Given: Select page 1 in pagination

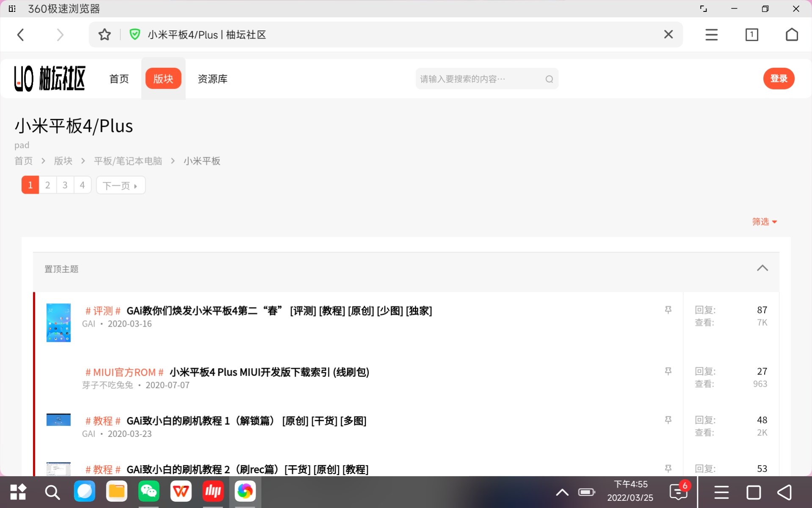Looking at the screenshot, I should [30, 185].
